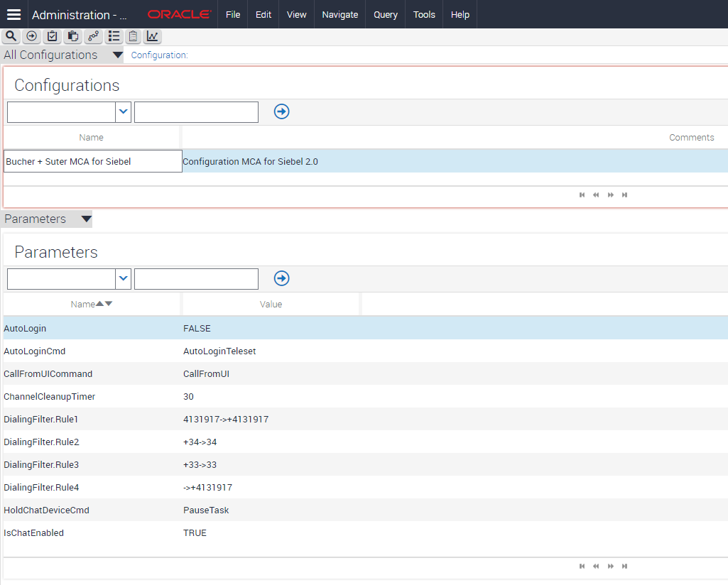Click the clipboard paste toolbar icon

[x=73, y=36]
